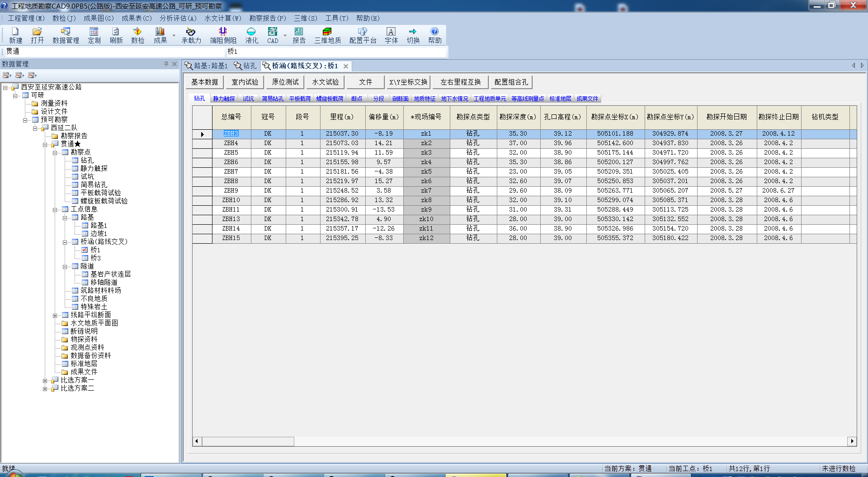This screenshot has height=477, width=868.
Task: Click the 字体 (Font) toolbar icon
Action: click(391, 35)
